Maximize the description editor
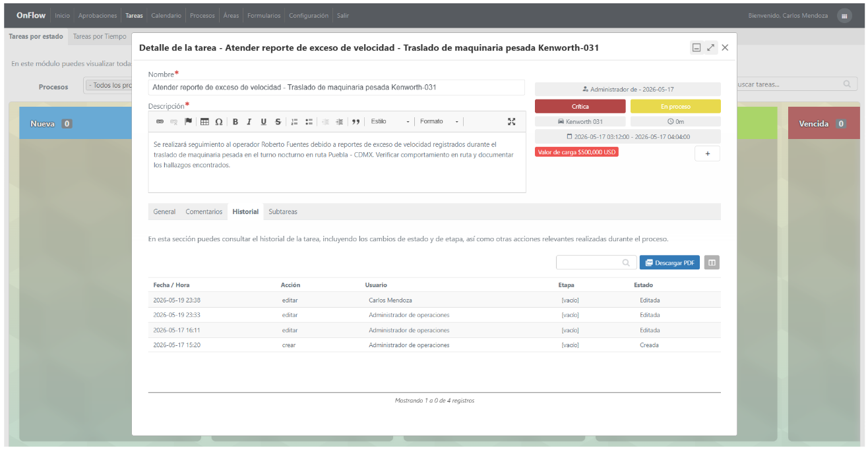Image resolution: width=868 pixels, height=450 pixels. coord(511,121)
